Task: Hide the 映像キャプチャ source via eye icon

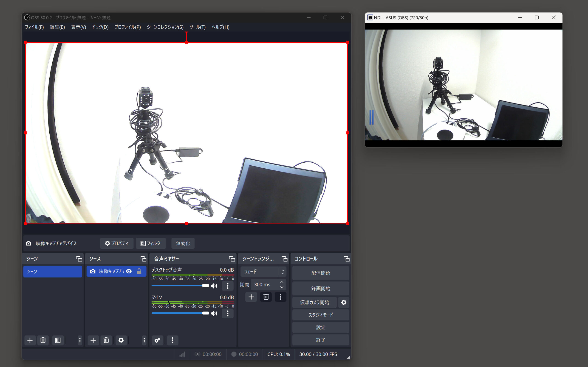Action: click(x=129, y=271)
